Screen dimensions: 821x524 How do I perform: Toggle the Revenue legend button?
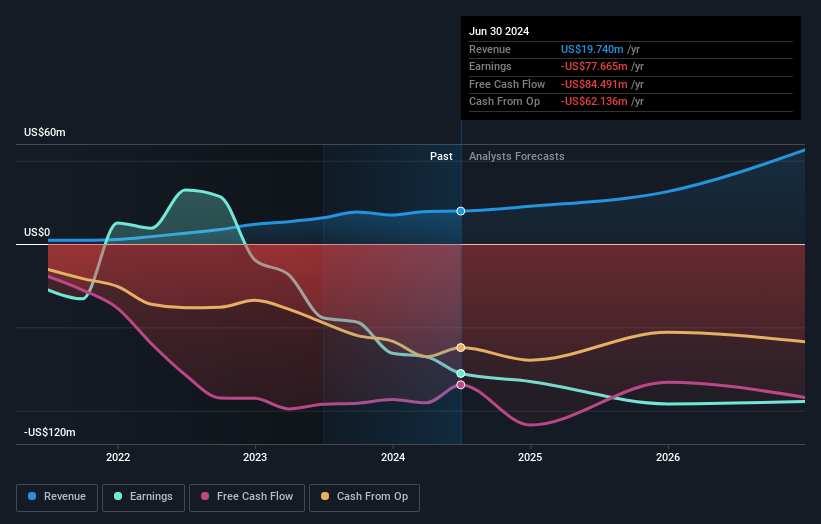coord(57,497)
